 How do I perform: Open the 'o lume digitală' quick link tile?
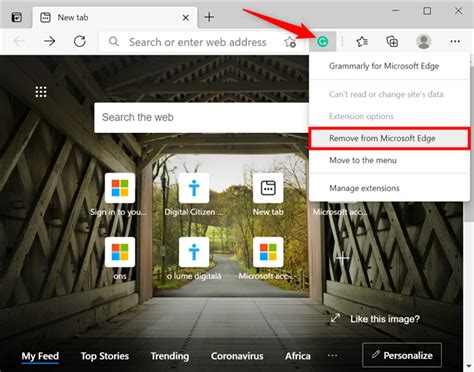pos(194,252)
